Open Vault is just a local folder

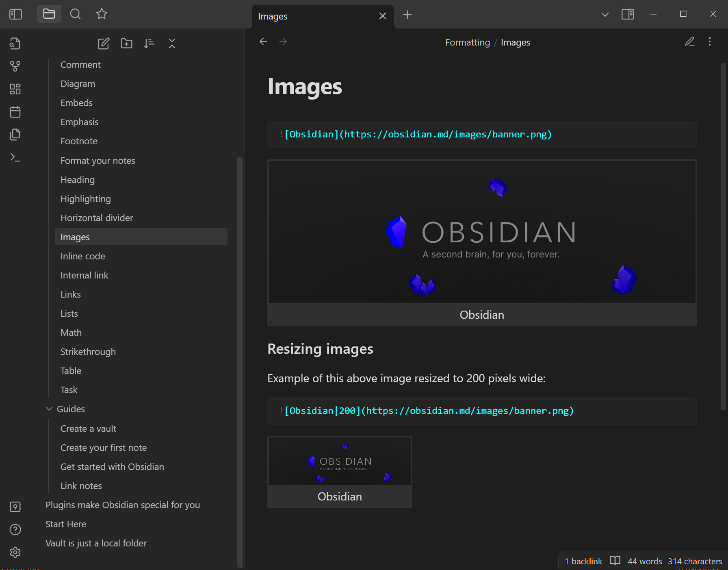pyautogui.click(x=134, y=543)
